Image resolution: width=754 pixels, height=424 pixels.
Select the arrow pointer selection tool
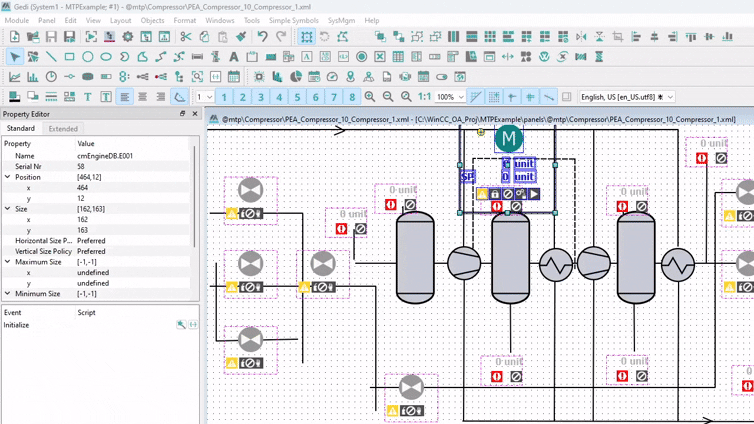tap(14, 57)
